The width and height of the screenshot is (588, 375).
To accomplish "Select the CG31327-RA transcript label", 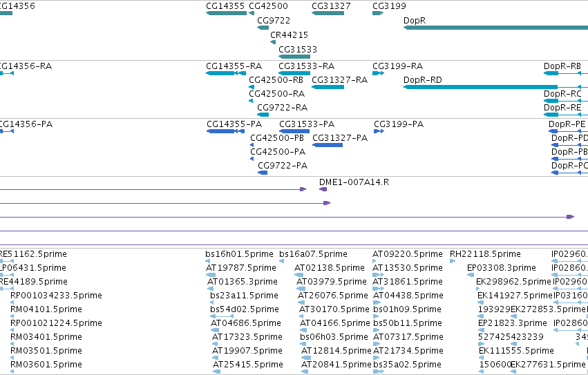I will tap(340, 80).
